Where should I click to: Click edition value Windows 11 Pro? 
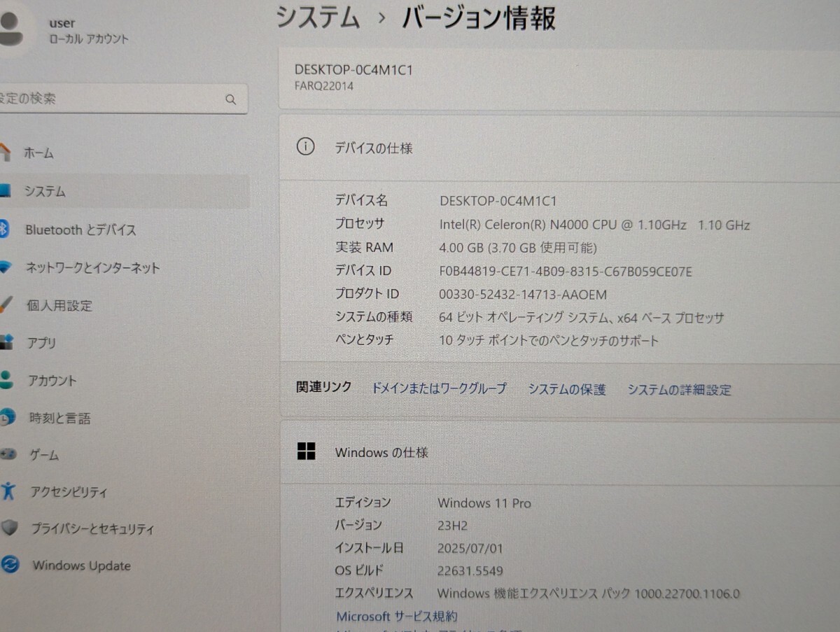click(x=484, y=503)
